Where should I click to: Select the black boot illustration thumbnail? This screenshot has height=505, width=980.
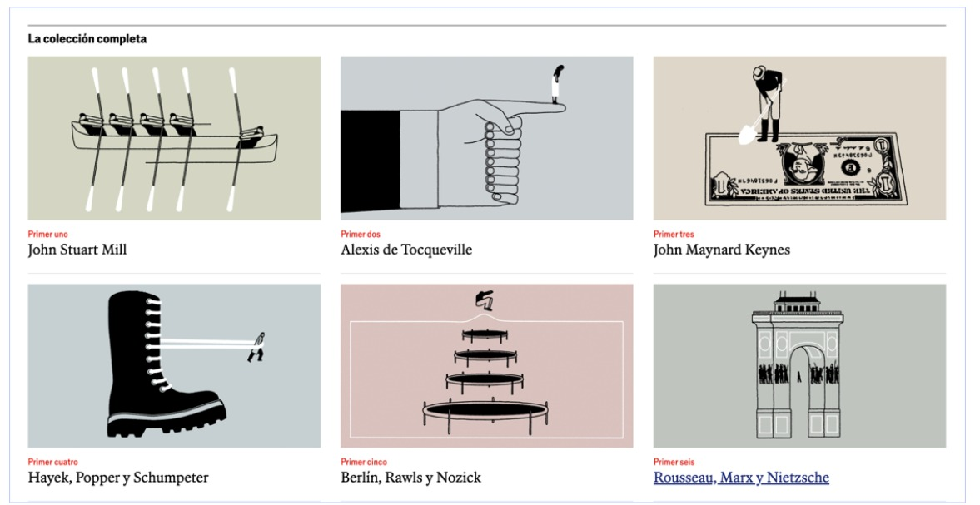[x=174, y=366]
